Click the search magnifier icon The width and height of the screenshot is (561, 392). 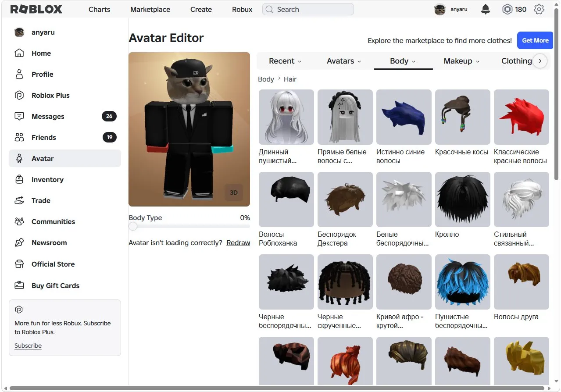[x=269, y=9]
